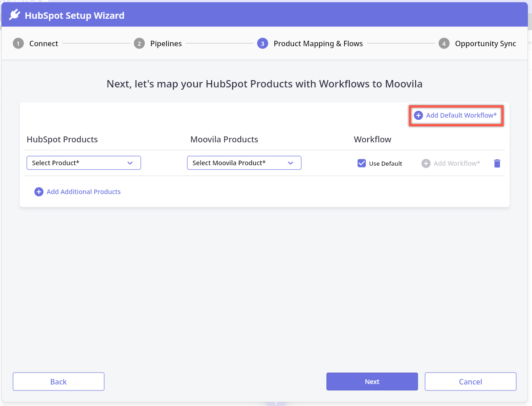Select the Product Mapping & Flows step
Viewport: 532px width, 406px height.
(318, 44)
